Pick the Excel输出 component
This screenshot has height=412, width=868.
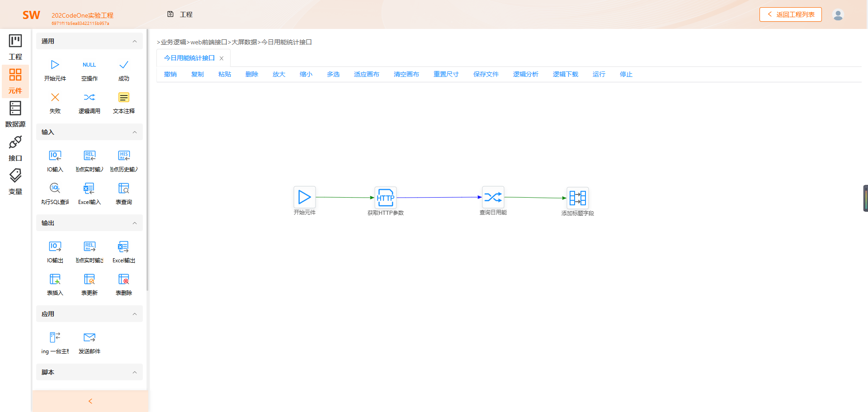(124, 252)
